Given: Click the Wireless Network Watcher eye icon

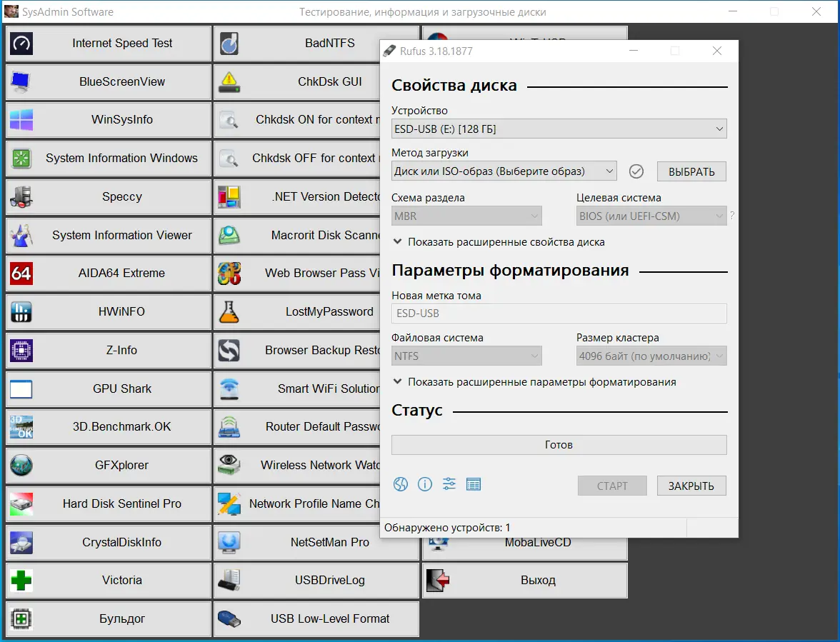Looking at the screenshot, I should click(229, 466).
